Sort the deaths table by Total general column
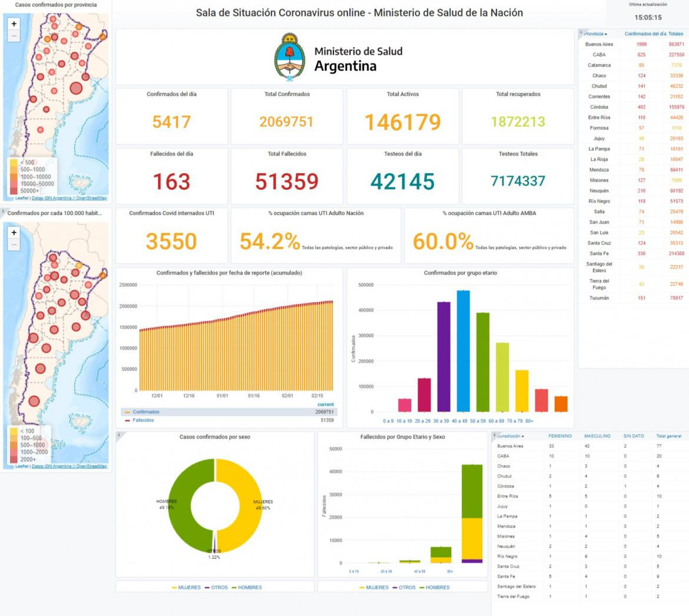This screenshot has height=616, width=689. click(669, 436)
